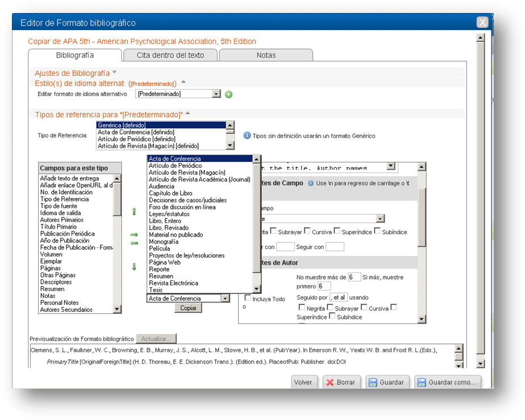Click the main dialog vertical scrollbar down arrow
The height and width of the screenshot is (420, 525).
(x=481, y=364)
